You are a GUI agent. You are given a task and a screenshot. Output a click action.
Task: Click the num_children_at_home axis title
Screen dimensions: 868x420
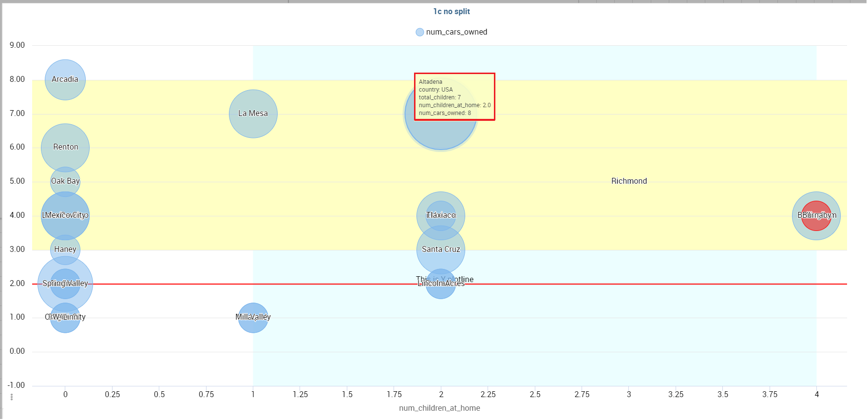click(440, 408)
